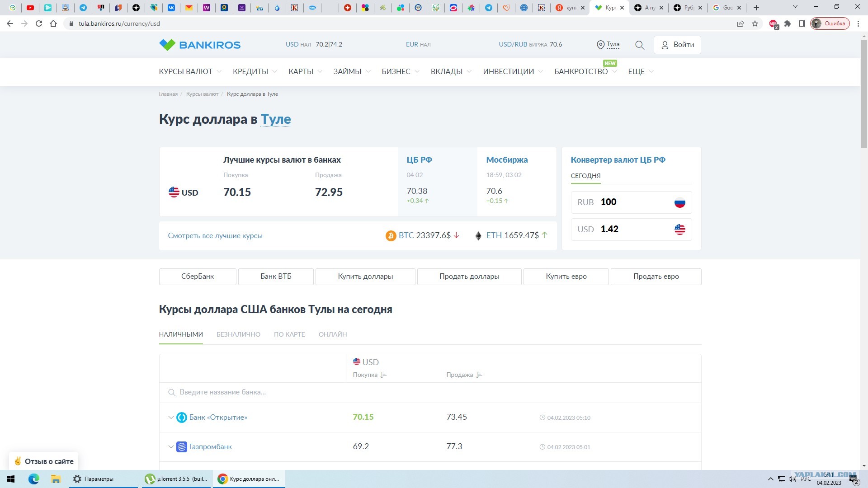Click the Банк «Открытие» logo icon
This screenshot has width=868, height=488.
182,418
